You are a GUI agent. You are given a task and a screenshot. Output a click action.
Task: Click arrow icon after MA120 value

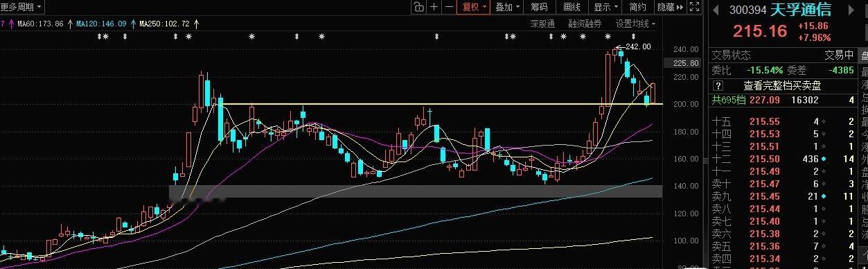134,24
